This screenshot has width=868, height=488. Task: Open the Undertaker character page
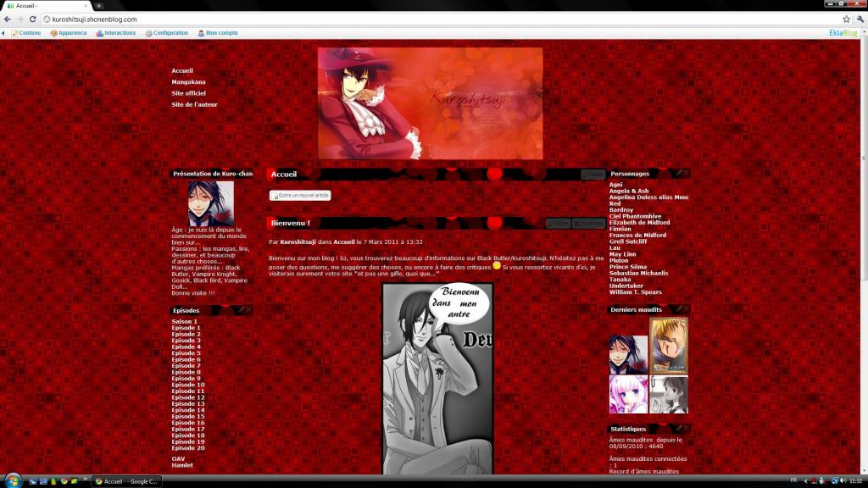coord(626,286)
